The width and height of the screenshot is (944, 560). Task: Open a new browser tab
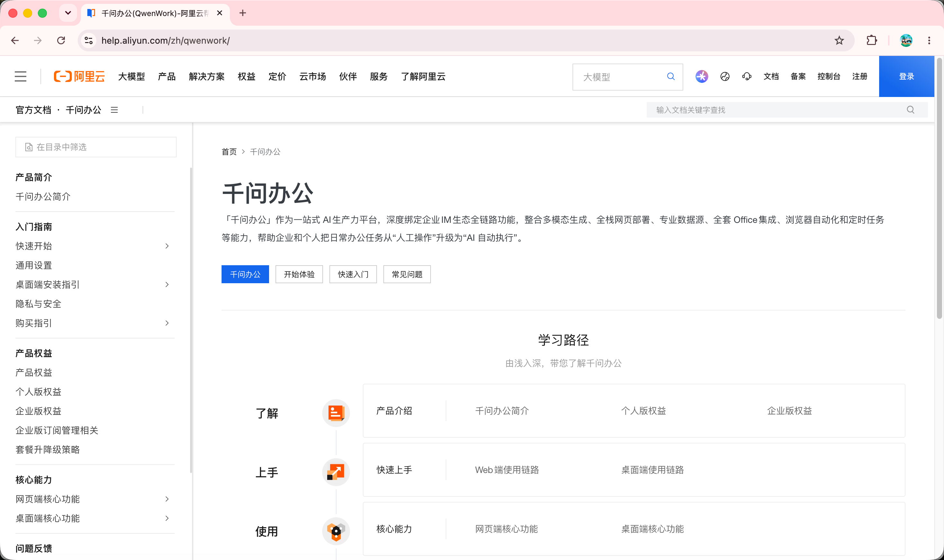click(243, 13)
